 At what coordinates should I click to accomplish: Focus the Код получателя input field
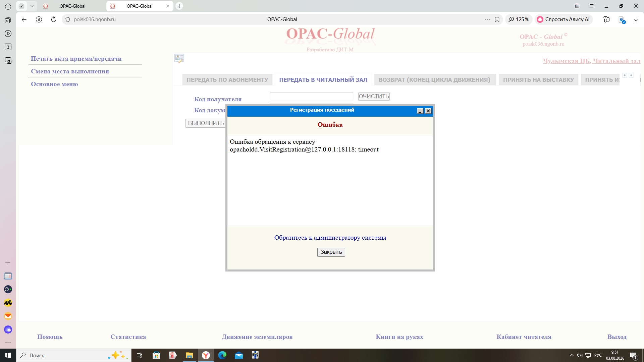(312, 97)
